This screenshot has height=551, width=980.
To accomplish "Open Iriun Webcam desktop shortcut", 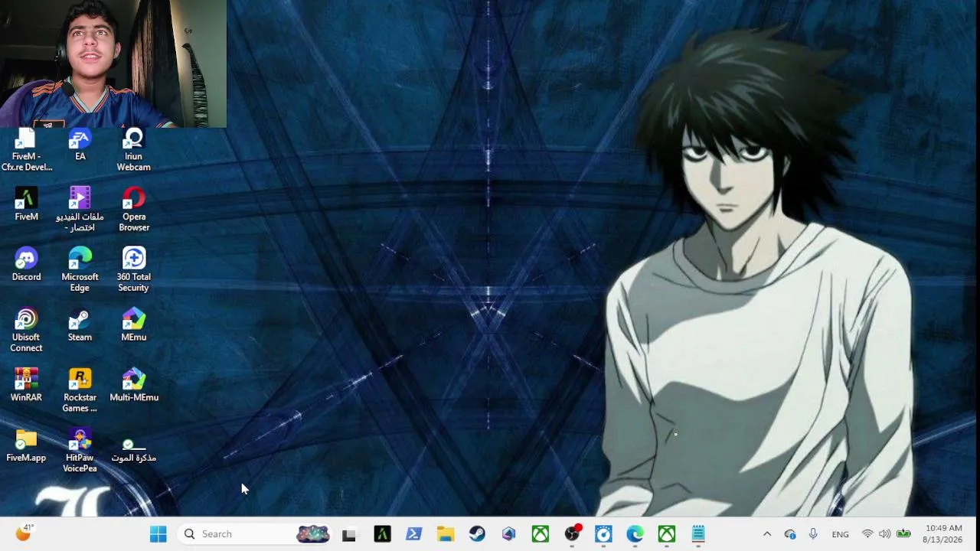I will (133, 150).
